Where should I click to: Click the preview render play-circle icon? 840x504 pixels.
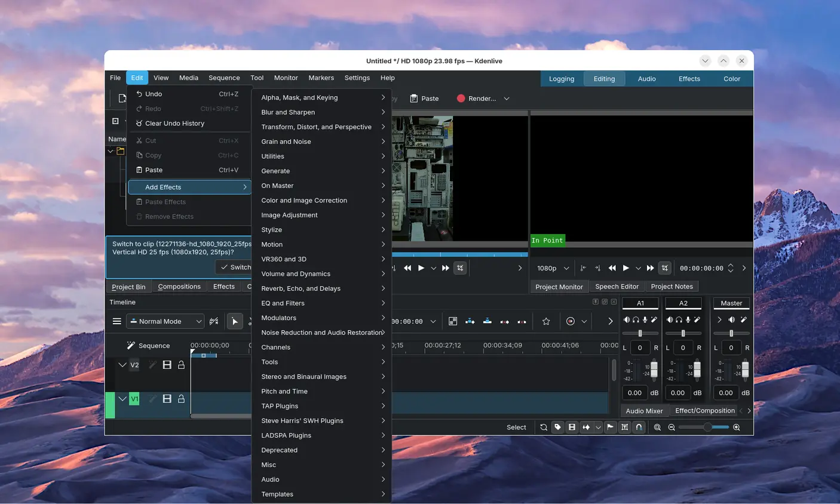pyautogui.click(x=571, y=321)
